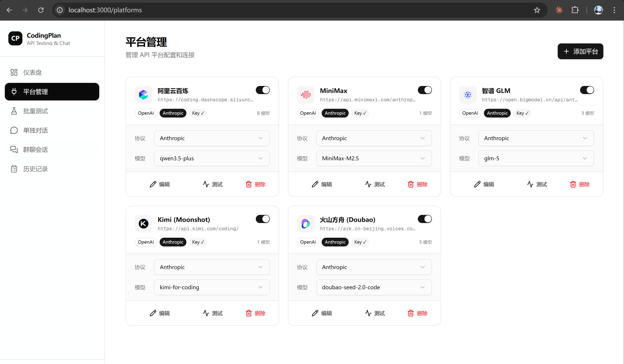
Task: Run 测试 on the Kimi platform
Action: [x=213, y=313]
